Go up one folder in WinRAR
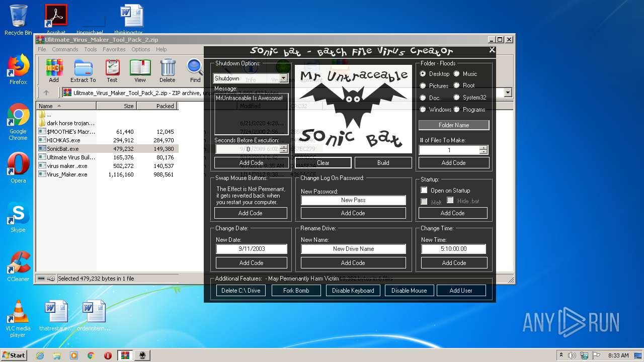Screen dimensions: 644x362 tap(46, 93)
